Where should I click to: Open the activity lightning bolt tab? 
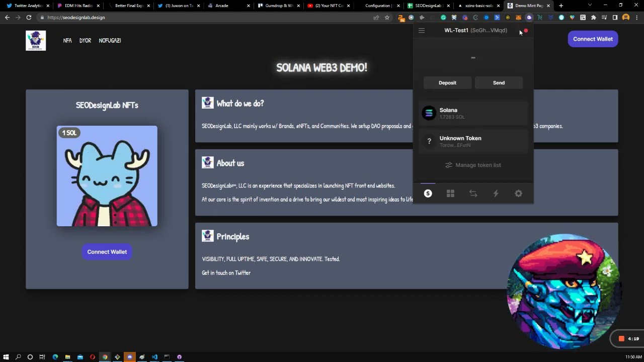[x=496, y=194]
